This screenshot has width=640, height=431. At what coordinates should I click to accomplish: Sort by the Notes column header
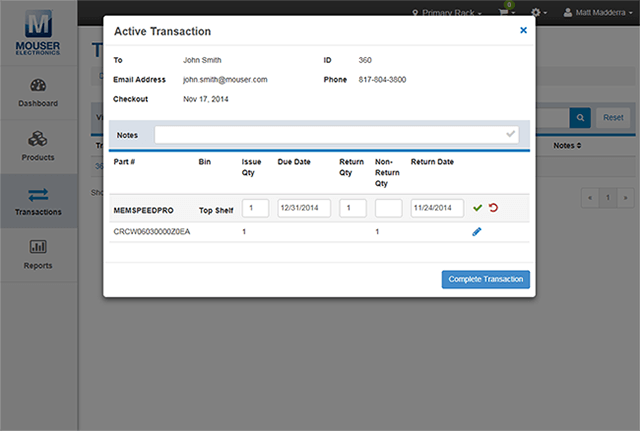click(x=567, y=145)
